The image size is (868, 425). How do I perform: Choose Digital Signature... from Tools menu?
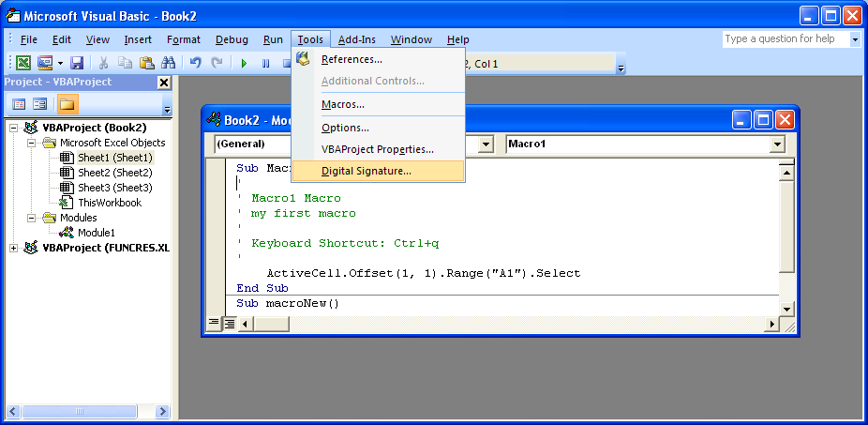point(378,171)
